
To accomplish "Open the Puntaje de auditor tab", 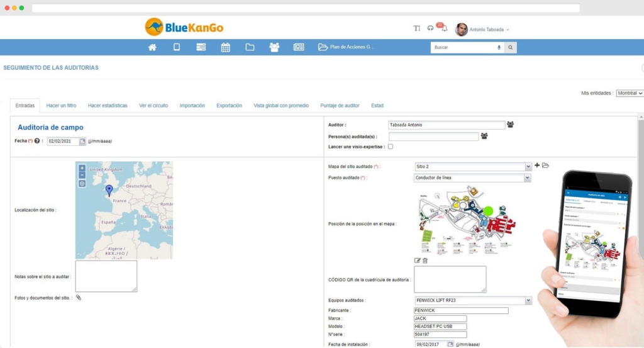I will pos(340,106).
